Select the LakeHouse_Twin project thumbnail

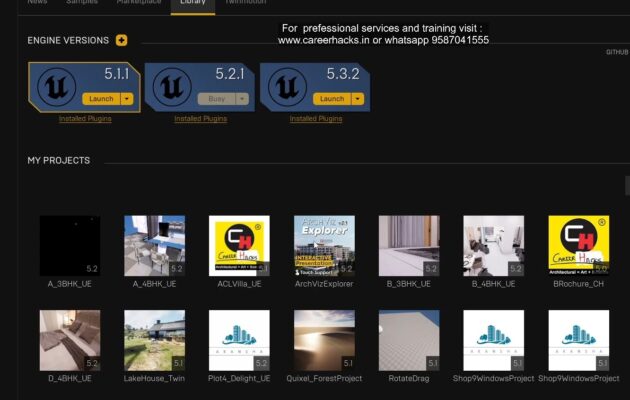tap(154, 340)
